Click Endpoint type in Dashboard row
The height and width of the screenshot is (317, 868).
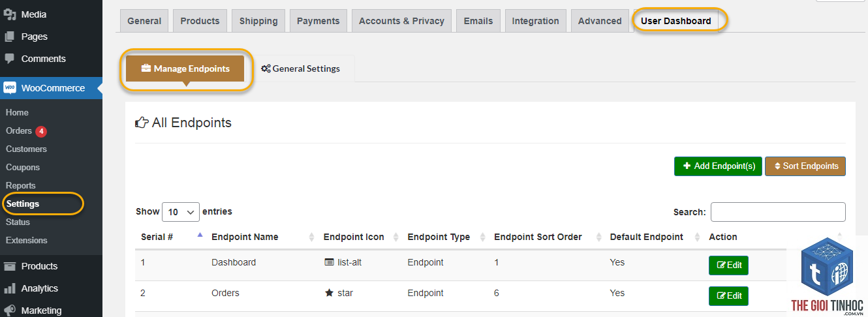[426, 262]
